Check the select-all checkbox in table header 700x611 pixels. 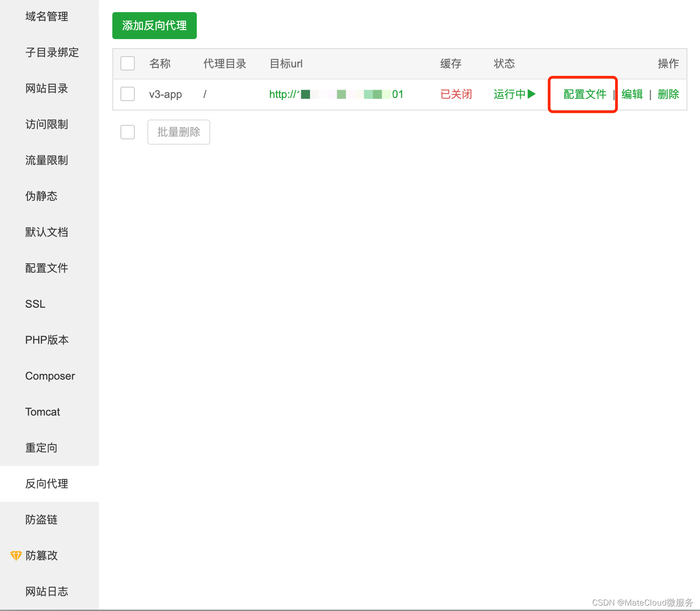(127, 63)
